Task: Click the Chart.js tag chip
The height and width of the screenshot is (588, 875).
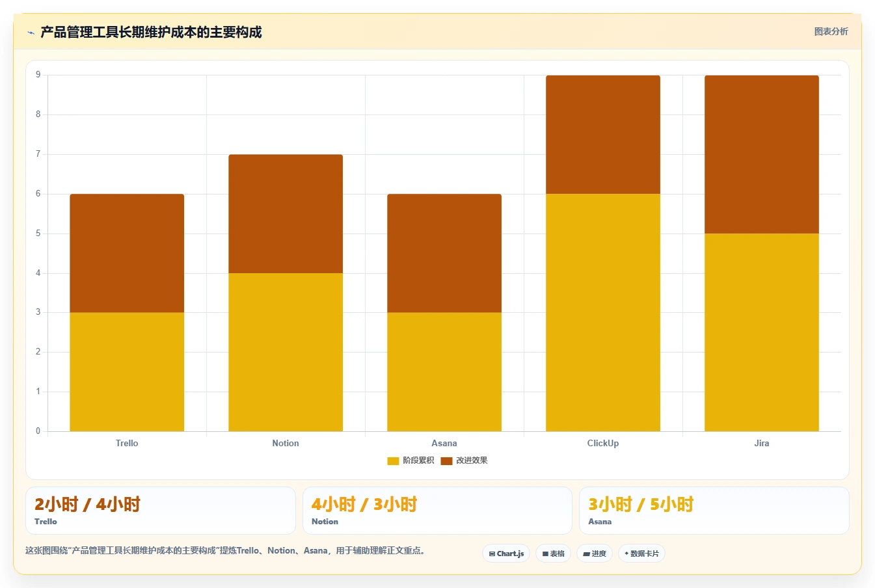Action: click(506, 554)
